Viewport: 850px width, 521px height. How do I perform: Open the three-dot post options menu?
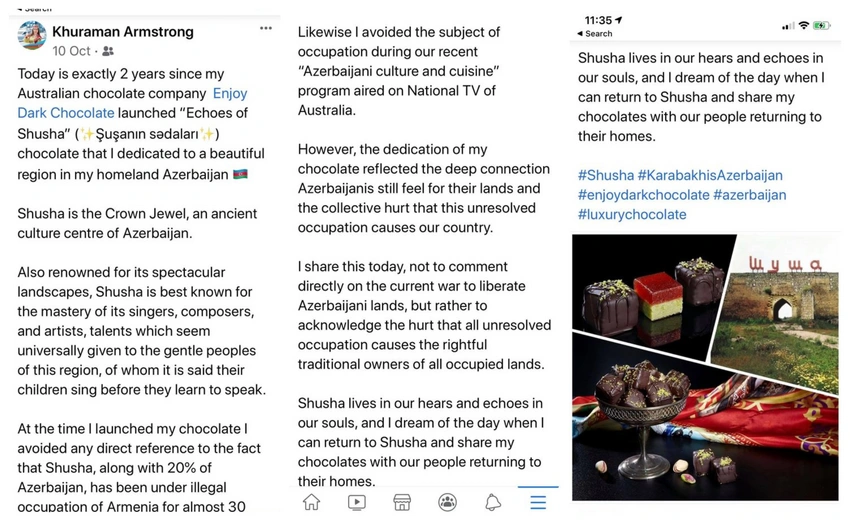(x=266, y=28)
